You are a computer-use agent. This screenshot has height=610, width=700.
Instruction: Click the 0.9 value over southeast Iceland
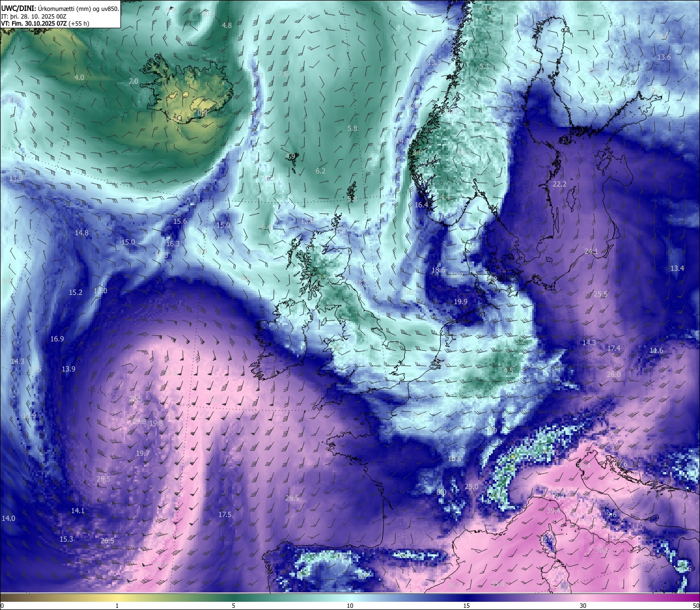(x=202, y=113)
